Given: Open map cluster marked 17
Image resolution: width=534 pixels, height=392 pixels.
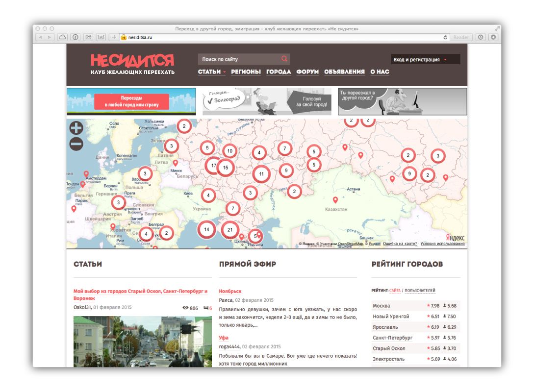Looking at the screenshot, I should (x=213, y=166).
